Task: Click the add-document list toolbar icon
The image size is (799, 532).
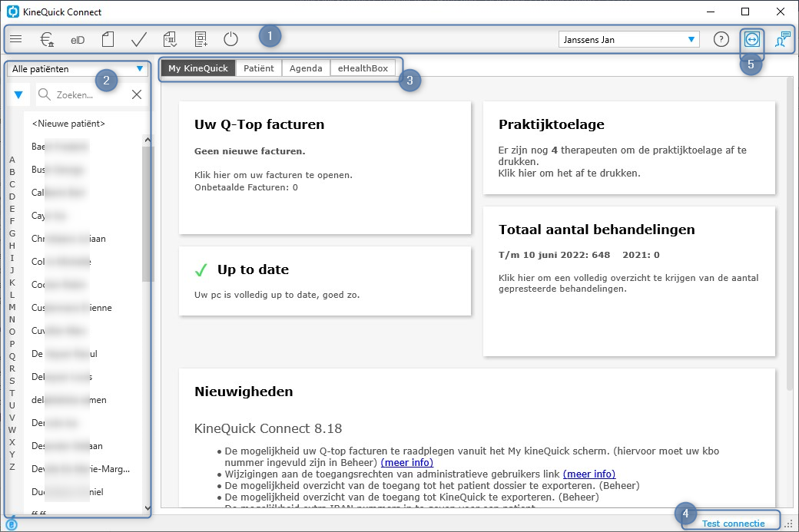Action: (x=201, y=39)
